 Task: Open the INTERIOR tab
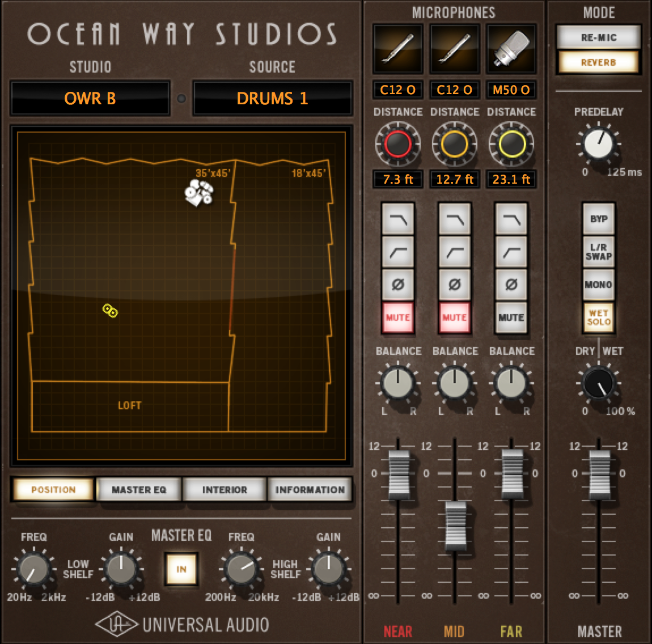225,489
